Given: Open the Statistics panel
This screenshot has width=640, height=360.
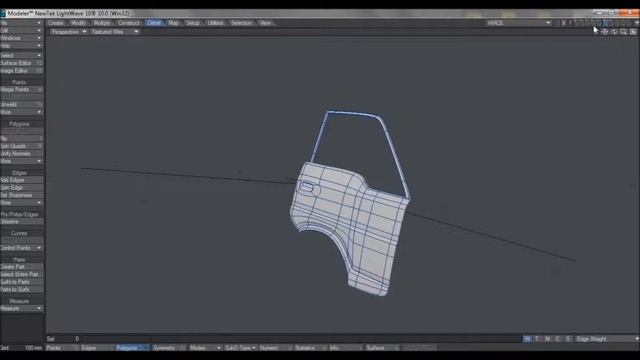Looking at the screenshot, I should [x=311, y=348].
